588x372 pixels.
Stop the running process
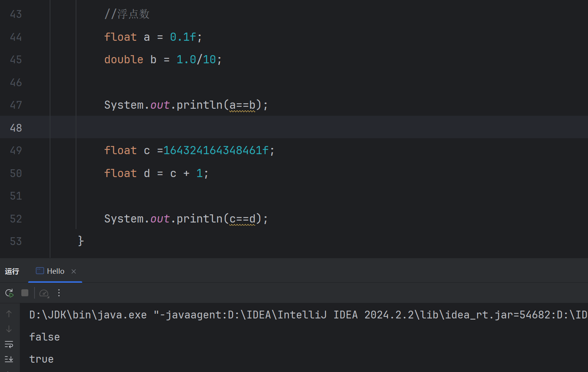pyautogui.click(x=25, y=293)
